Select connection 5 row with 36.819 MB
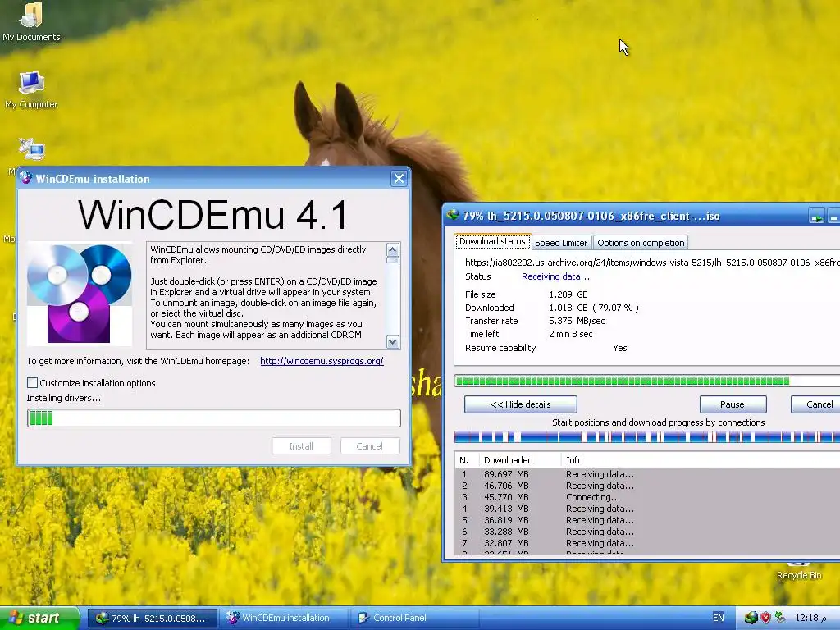 click(648, 520)
